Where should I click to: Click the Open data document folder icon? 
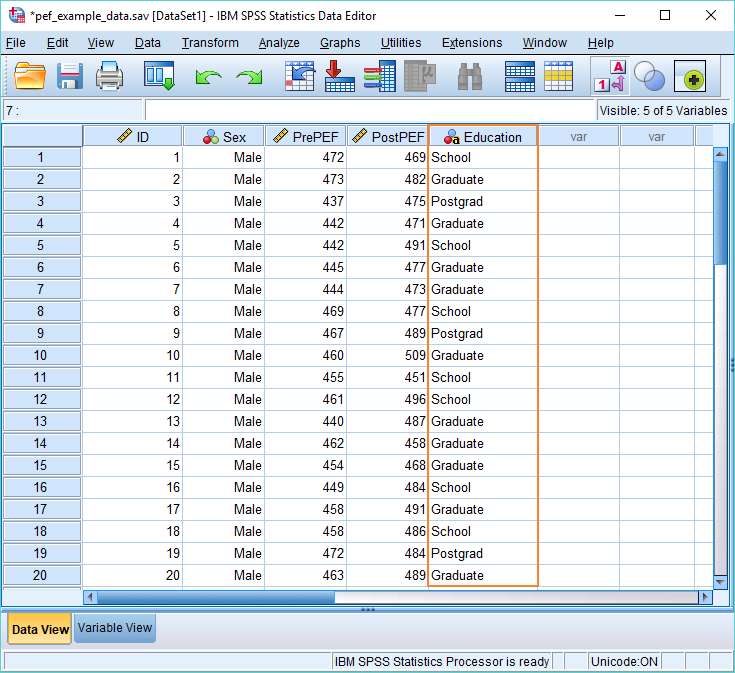(x=30, y=76)
